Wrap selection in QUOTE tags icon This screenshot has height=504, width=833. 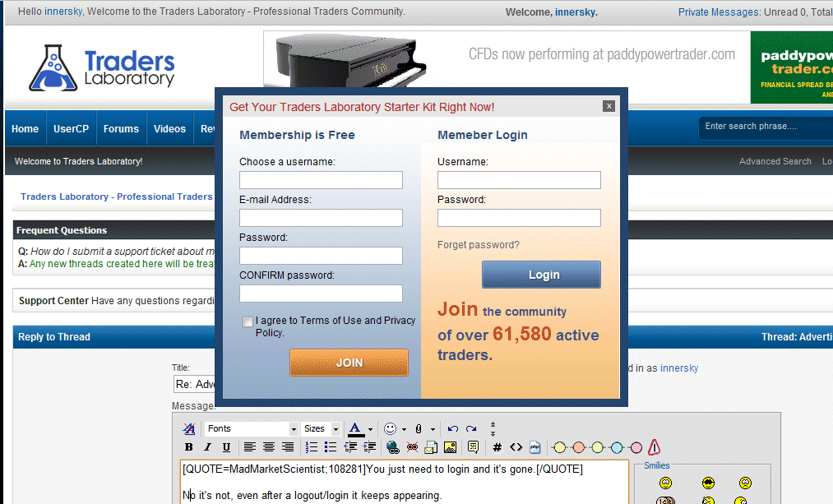474,447
